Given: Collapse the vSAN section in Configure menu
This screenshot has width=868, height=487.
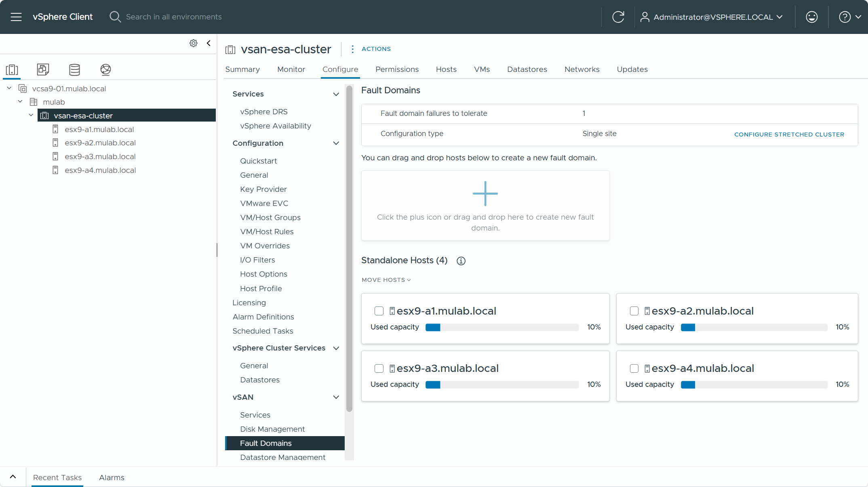Looking at the screenshot, I should pyautogui.click(x=336, y=397).
